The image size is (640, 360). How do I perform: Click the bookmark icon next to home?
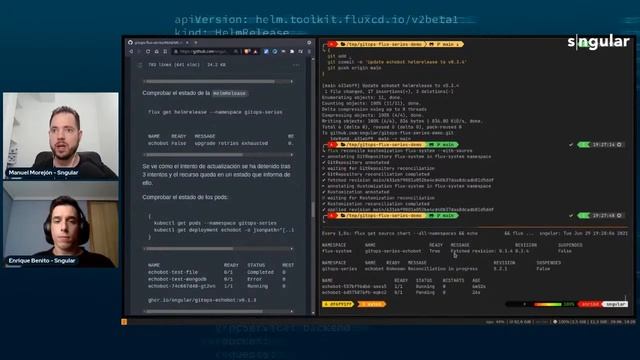(x=165, y=51)
